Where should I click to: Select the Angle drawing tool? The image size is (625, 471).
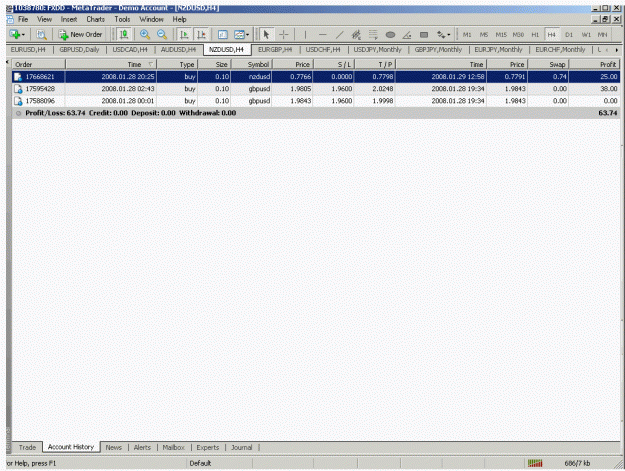[407, 35]
